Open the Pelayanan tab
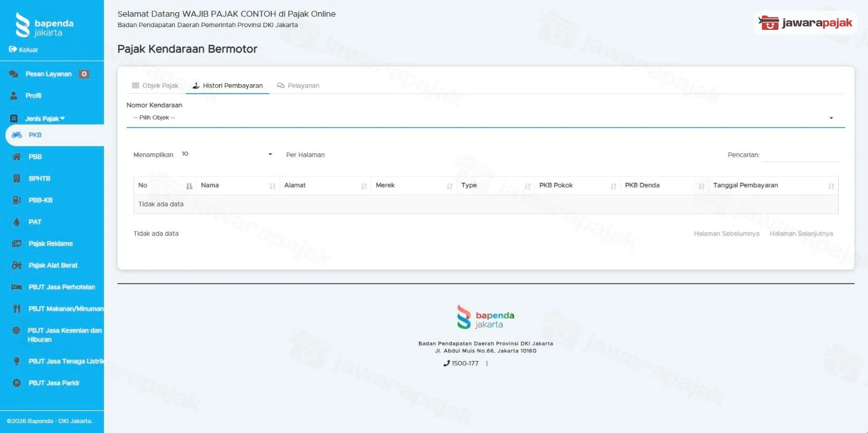Image resolution: width=868 pixels, height=433 pixels. (x=298, y=86)
